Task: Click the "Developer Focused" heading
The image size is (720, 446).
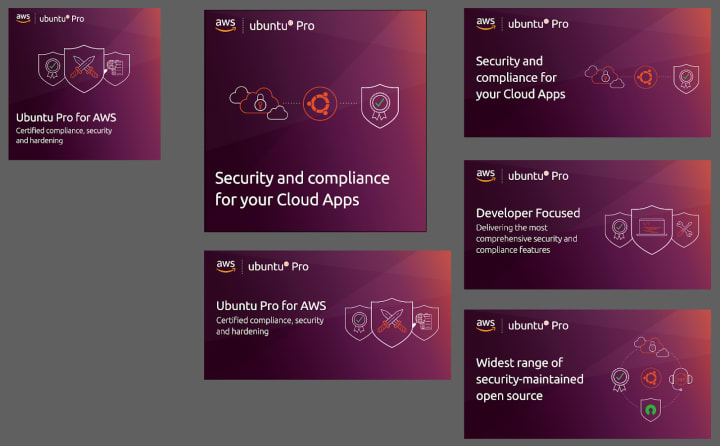Action: click(x=528, y=213)
